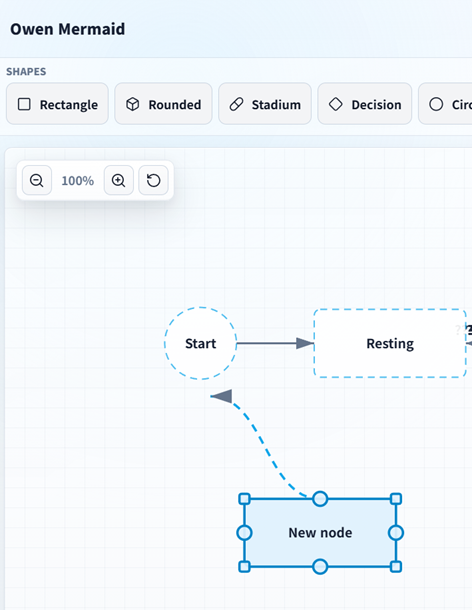474x610 pixels.
Task: Click the right connector handle of New node
Action: tap(396, 533)
